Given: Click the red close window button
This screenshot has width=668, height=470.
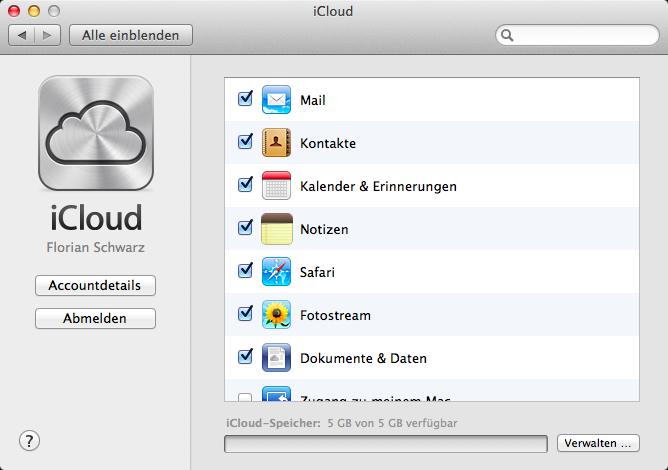Looking at the screenshot, I should pyautogui.click(x=14, y=11).
